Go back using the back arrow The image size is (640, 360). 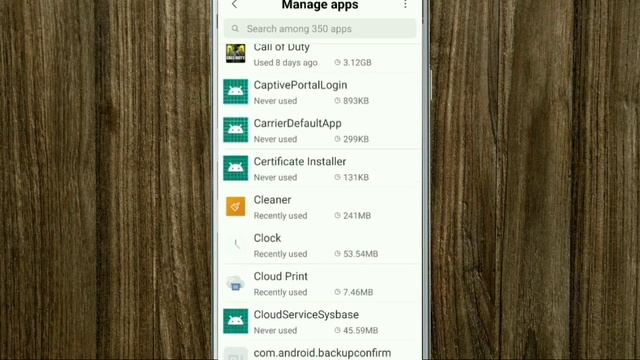(234, 4)
